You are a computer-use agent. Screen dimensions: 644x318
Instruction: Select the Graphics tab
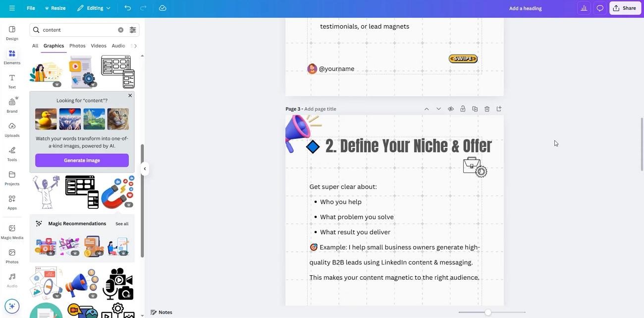coord(54,46)
